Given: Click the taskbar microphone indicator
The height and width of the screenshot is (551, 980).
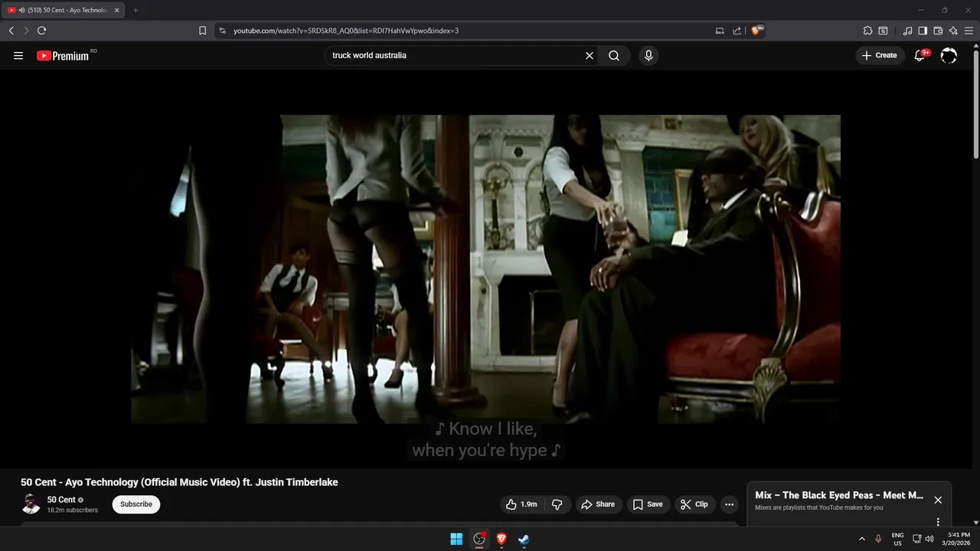Looking at the screenshot, I should tap(878, 539).
